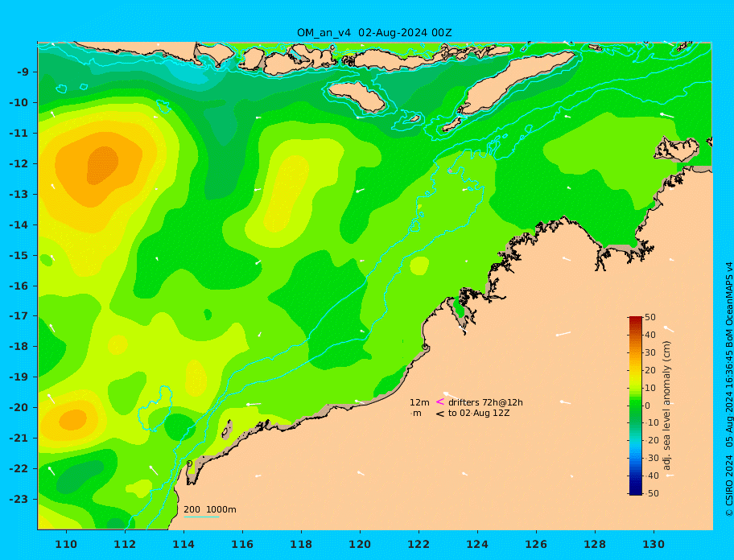Click longitude label 128 on bottom axis
This screenshot has height=560, width=734.
(595, 544)
